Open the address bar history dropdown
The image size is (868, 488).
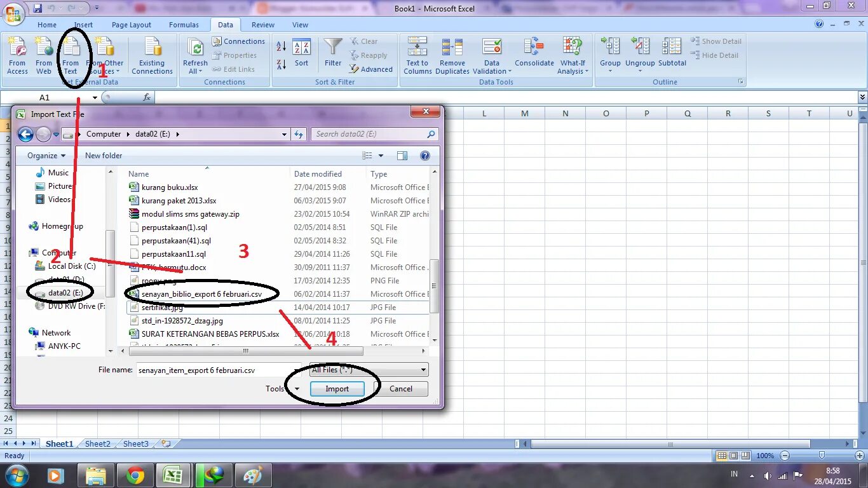click(x=285, y=134)
